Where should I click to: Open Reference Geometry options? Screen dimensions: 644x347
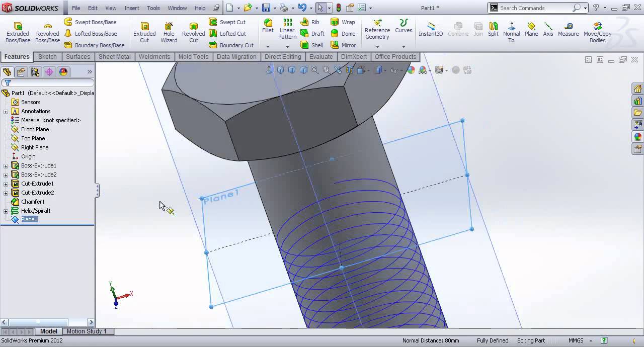tap(377, 29)
